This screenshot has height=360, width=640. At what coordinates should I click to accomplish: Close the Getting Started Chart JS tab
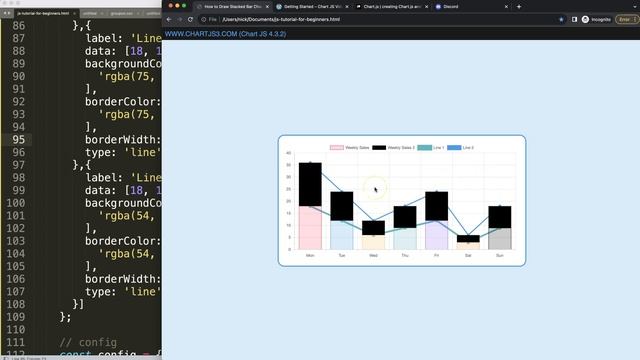click(347, 7)
